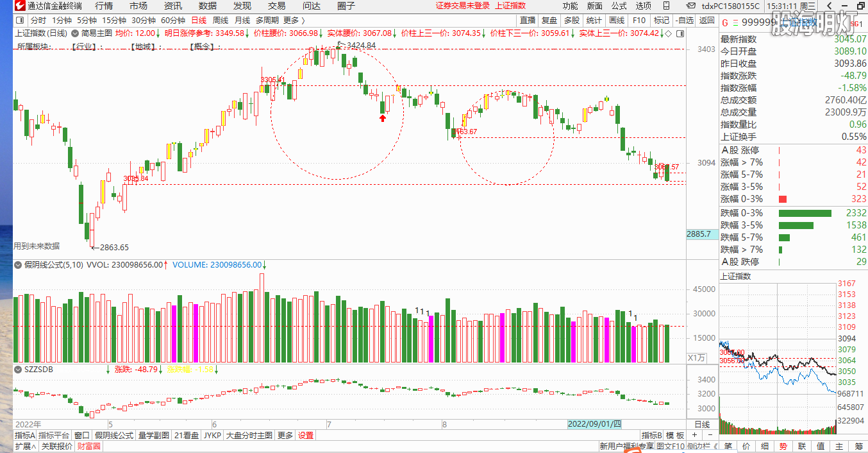Click the round arrow icon before 简易主图
Image resolution: width=868 pixels, height=453 pixels.
tap(76, 33)
